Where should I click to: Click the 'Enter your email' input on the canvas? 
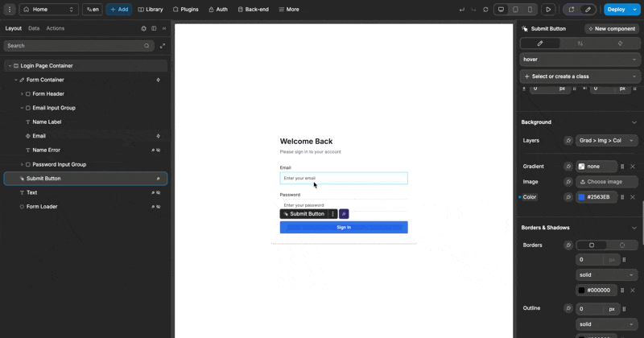click(x=344, y=178)
